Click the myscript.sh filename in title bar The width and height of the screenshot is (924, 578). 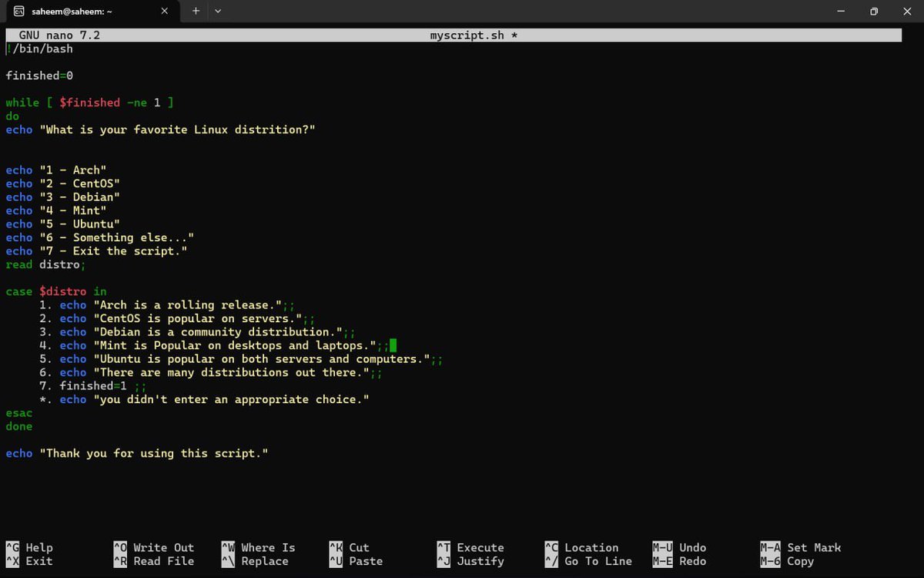tap(467, 35)
